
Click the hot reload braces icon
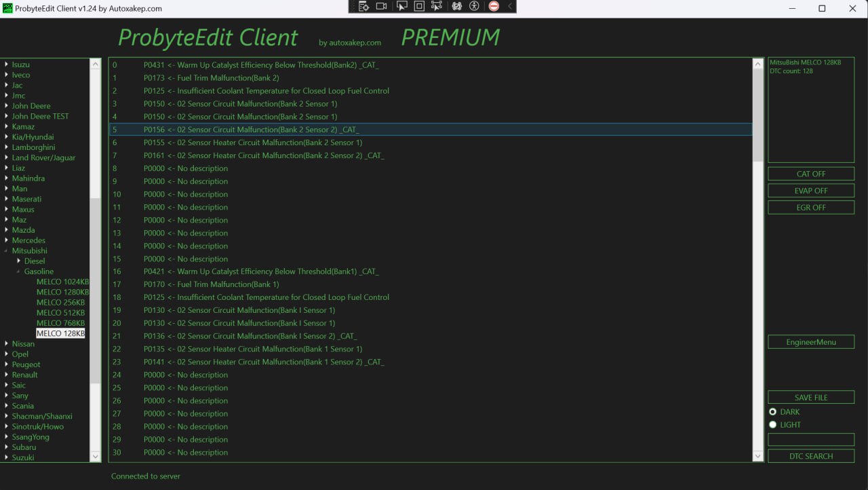pos(456,6)
